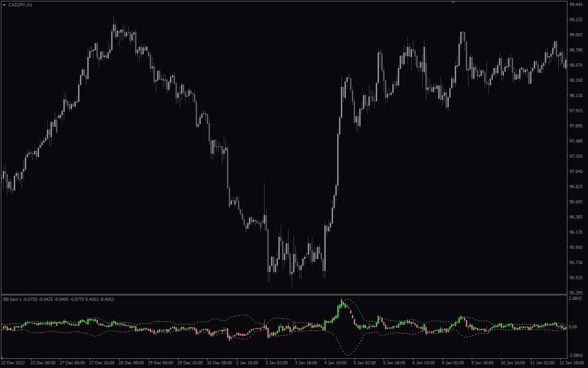
Task: Click the small triangle beside CADJPY,H1
Action: pyautogui.click(x=5, y=5)
